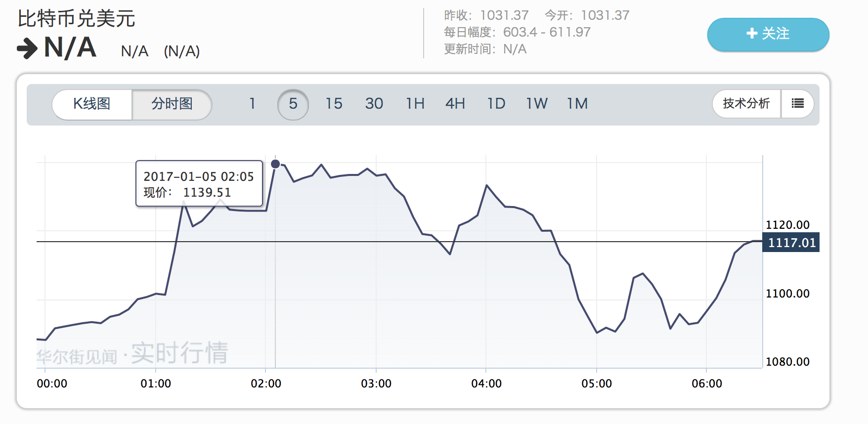Choose the 1M monthly timeframe

[577, 104]
